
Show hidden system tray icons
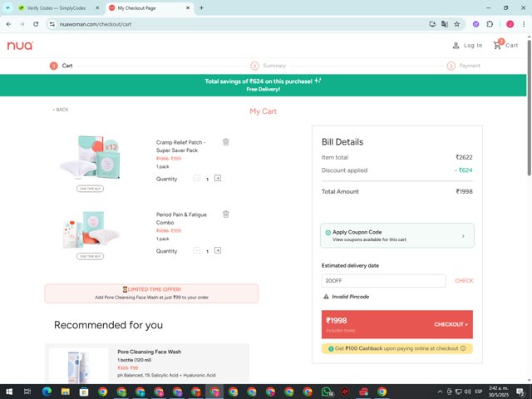440,392
